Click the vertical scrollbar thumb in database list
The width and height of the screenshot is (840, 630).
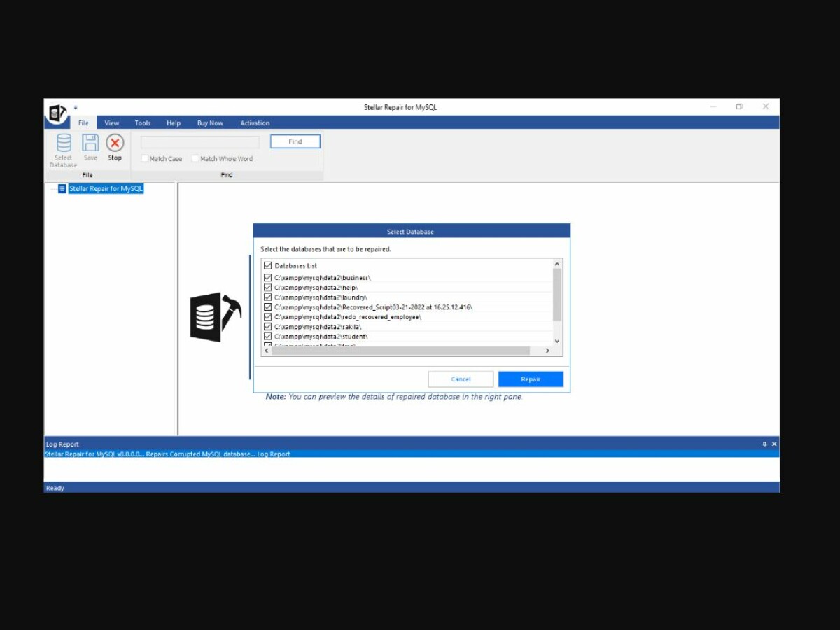557,295
